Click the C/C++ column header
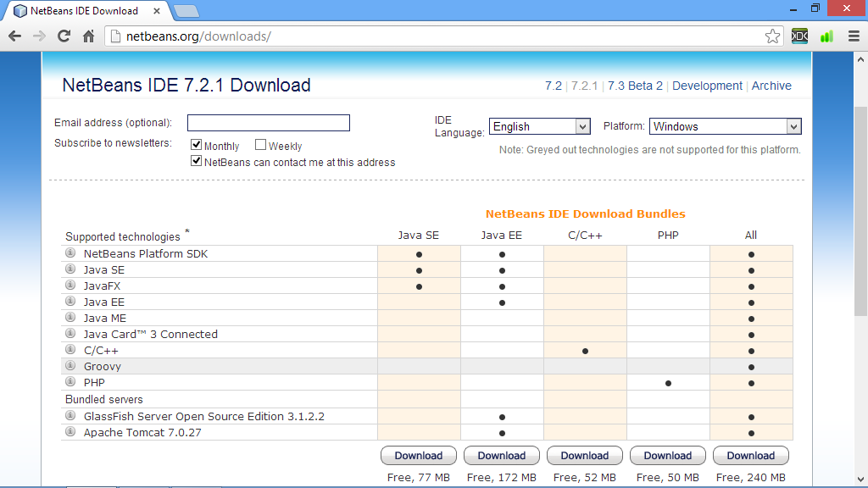 (585, 236)
